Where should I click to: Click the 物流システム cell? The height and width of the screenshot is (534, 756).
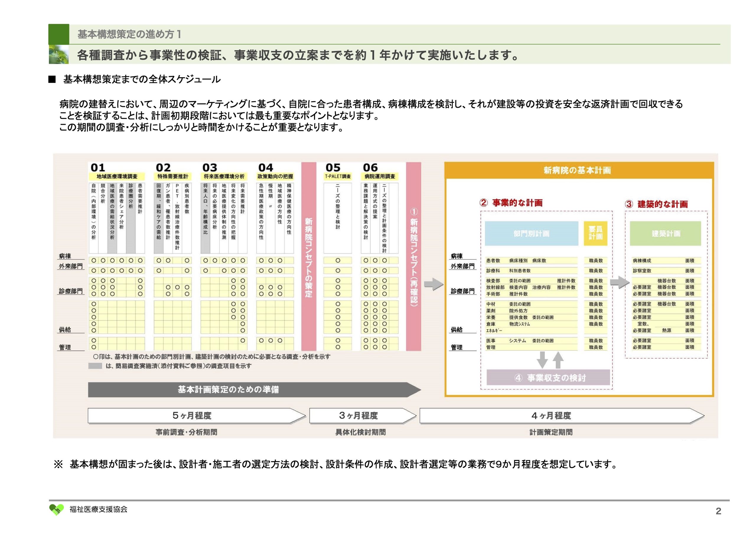coord(519,324)
